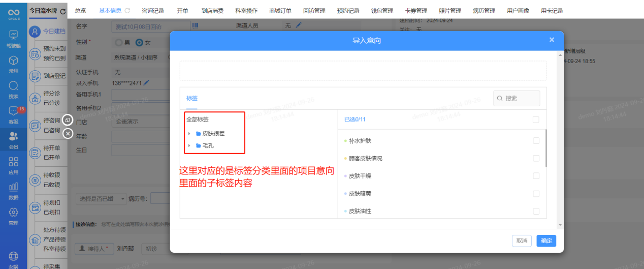The image size is (644, 269).
Task: Open the 选择是否已婚 dropdown
Action: pyautogui.click(x=102, y=199)
